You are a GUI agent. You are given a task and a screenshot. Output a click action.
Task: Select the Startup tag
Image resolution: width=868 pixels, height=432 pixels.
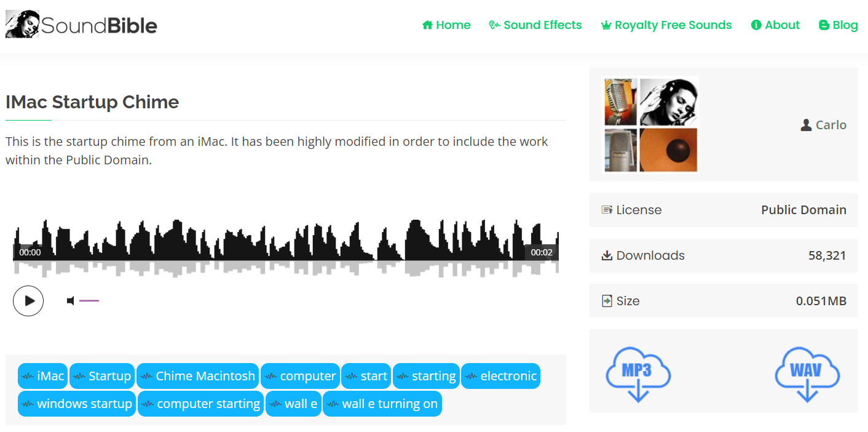click(102, 376)
